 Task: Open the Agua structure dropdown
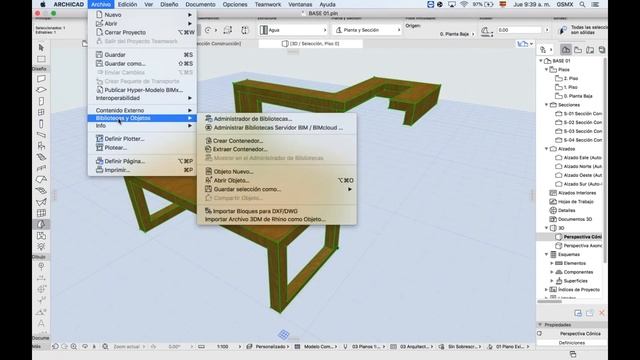point(293,30)
